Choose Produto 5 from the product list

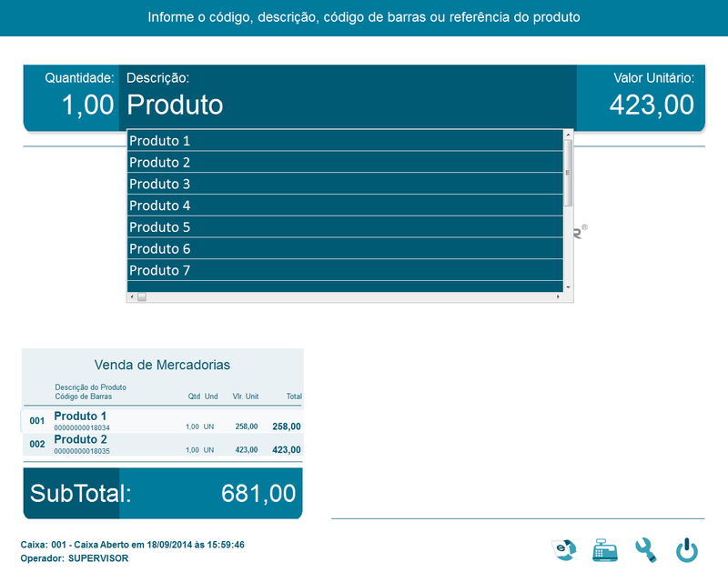[x=344, y=227]
